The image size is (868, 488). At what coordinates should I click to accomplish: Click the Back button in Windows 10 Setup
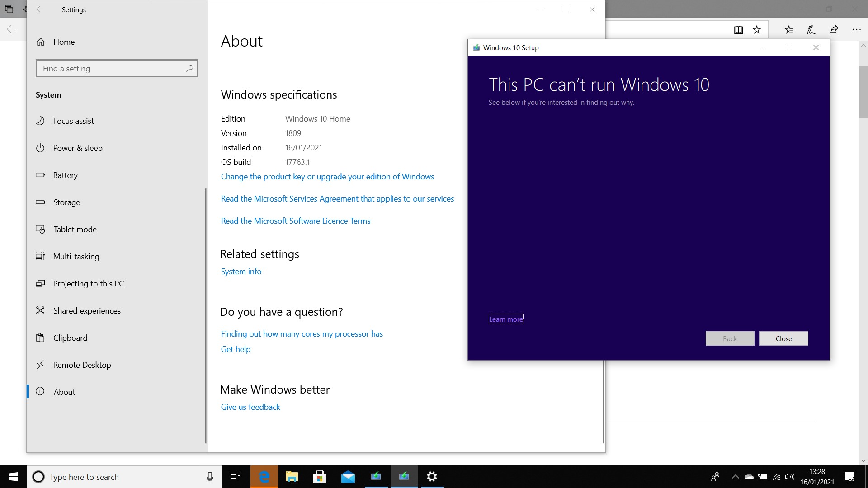point(730,339)
